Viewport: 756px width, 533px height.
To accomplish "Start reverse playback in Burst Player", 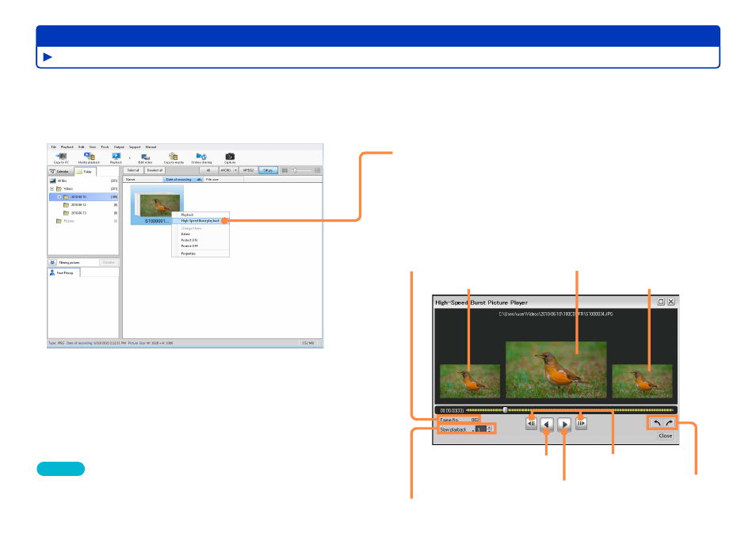I will click(547, 424).
